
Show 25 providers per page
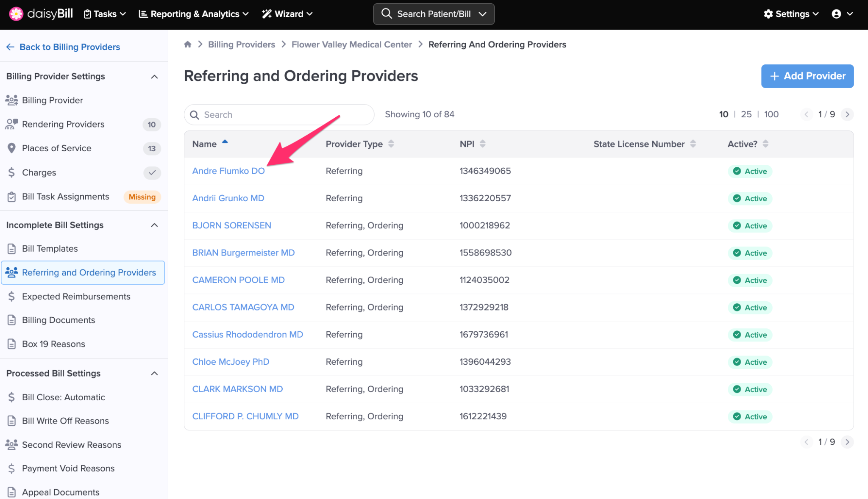(746, 114)
